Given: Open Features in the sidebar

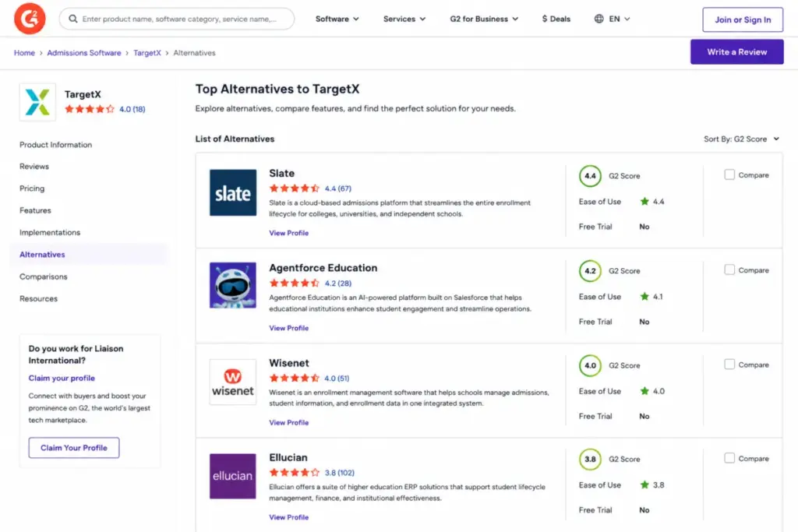Looking at the screenshot, I should (35, 210).
